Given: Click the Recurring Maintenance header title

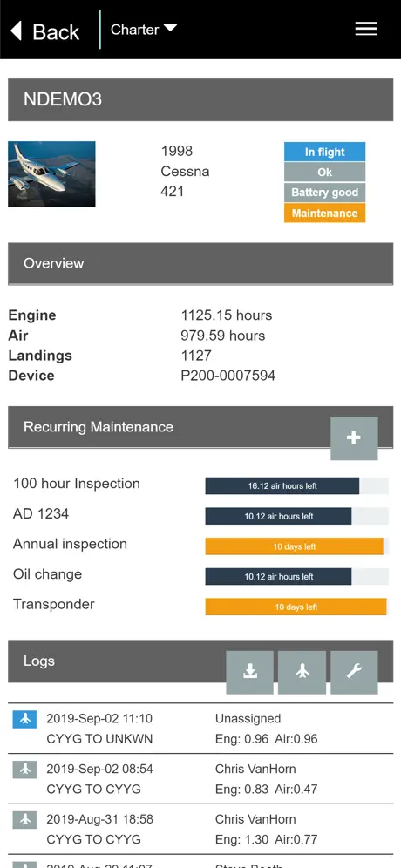Looking at the screenshot, I should pyautogui.click(x=99, y=427).
